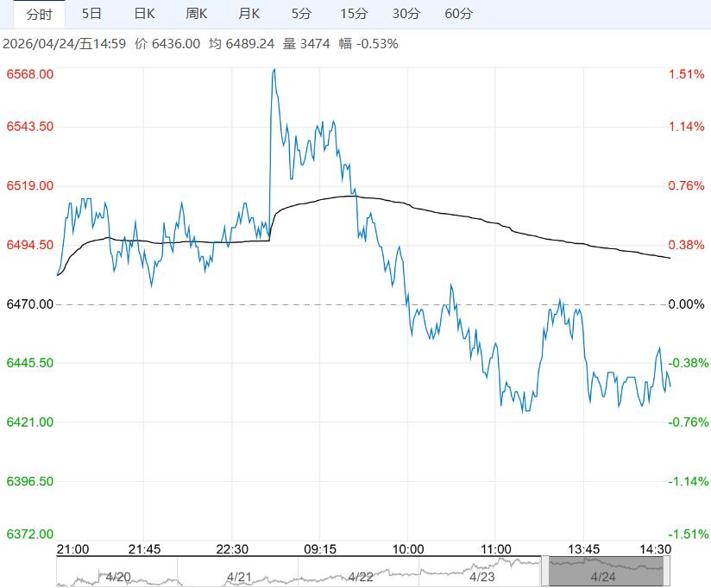Click the 0.00% percentage axis label

687,304
